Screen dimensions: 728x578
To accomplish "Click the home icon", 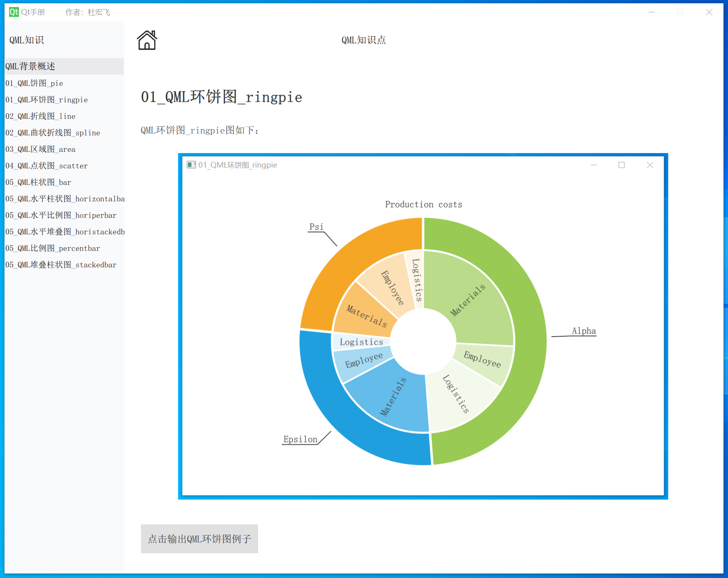I will [x=147, y=40].
